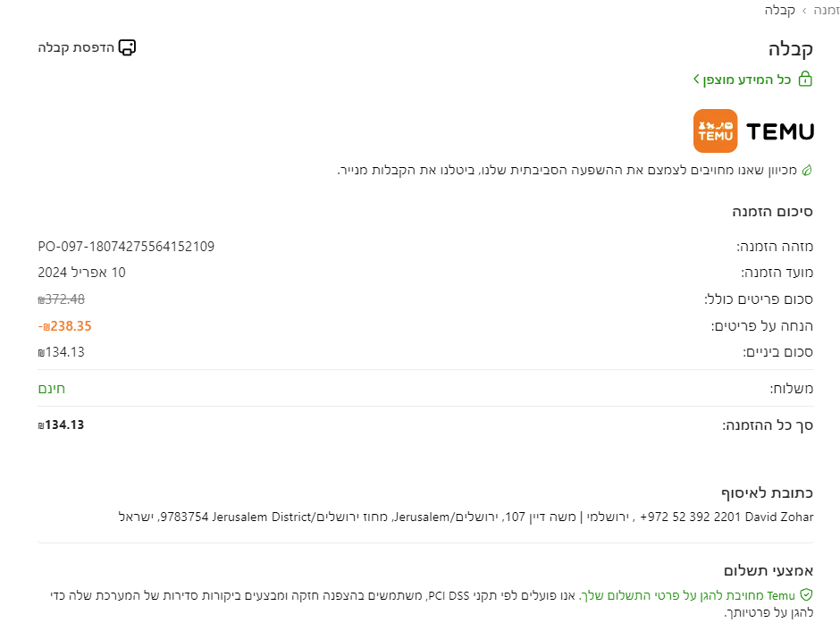Select the strikethrough price ₪372.48
This screenshot has width=840, height=631.
coord(60,299)
